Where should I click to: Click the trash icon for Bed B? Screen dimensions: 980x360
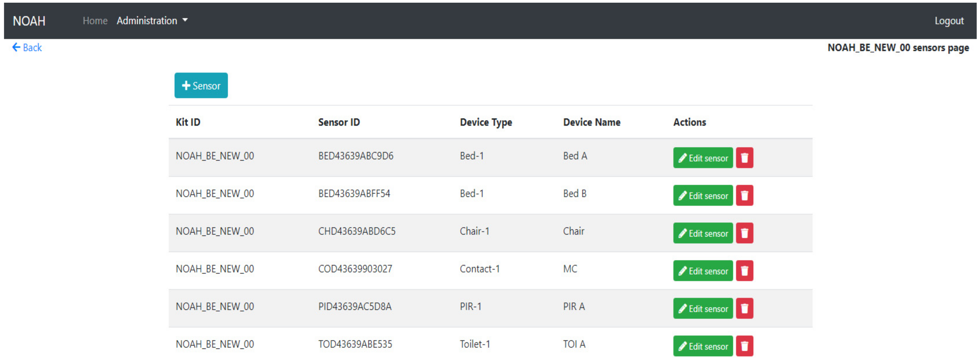pos(744,195)
